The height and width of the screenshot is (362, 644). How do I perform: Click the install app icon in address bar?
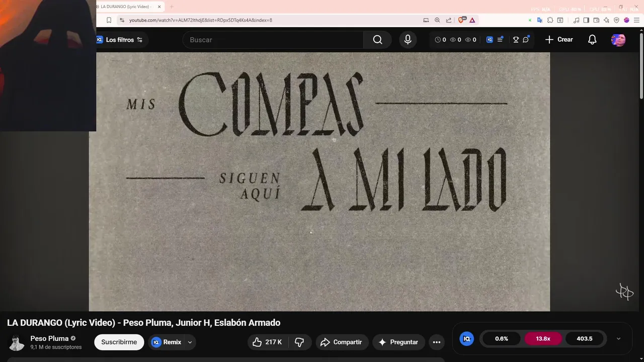[426, 20]
